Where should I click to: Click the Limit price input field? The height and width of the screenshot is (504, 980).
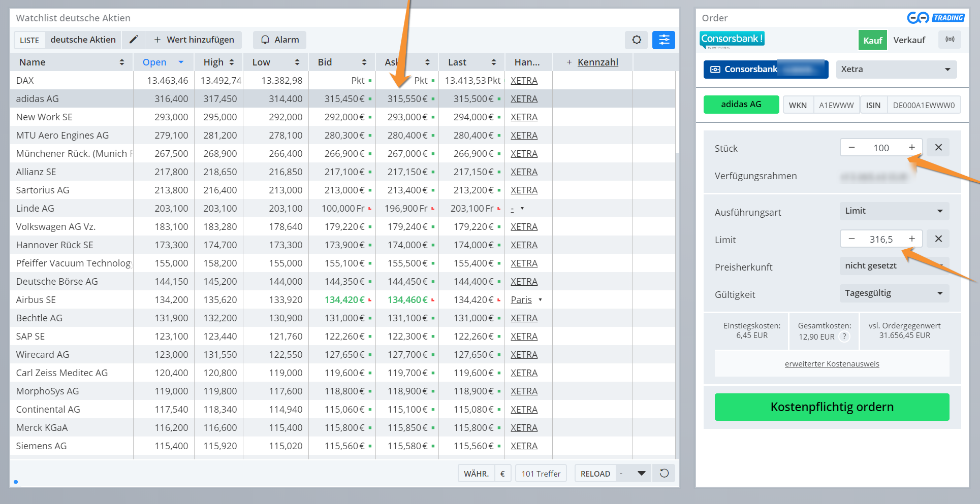click(x=881, y=239)
